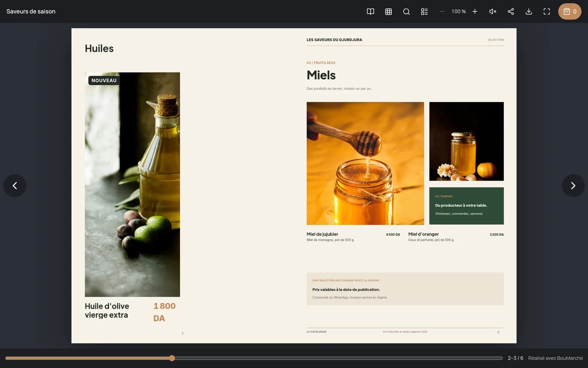Click the olive oil bottle photo

pyautogui.click(x=132, y=184)
